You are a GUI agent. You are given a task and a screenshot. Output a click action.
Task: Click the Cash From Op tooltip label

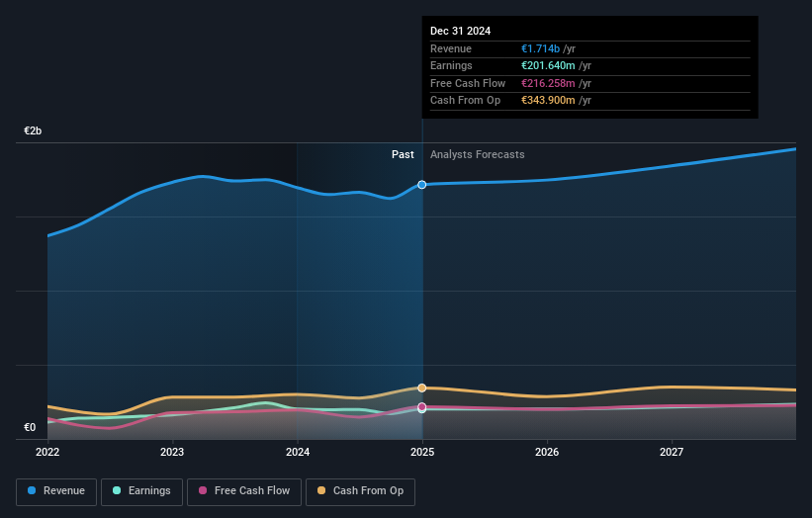point(465,101)
